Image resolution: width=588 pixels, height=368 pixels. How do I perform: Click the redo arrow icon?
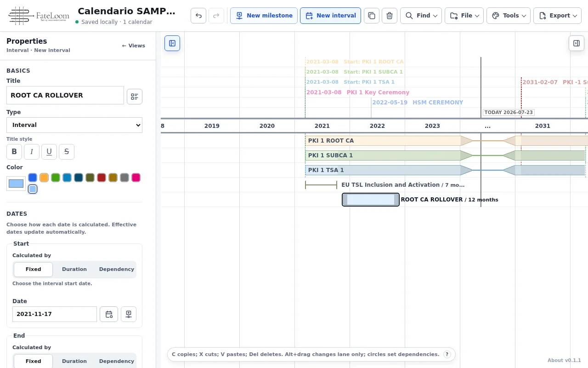pos(216,16)
